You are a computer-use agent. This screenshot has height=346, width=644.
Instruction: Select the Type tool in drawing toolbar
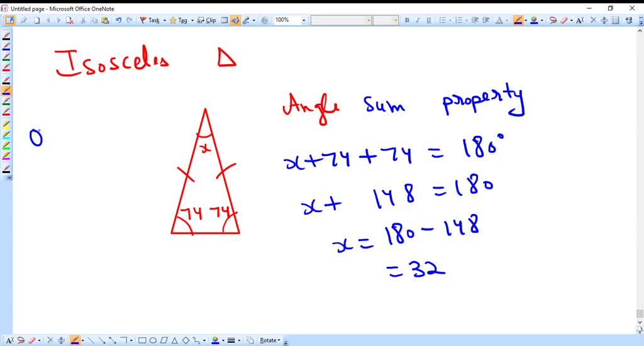(x=9, y=340)
